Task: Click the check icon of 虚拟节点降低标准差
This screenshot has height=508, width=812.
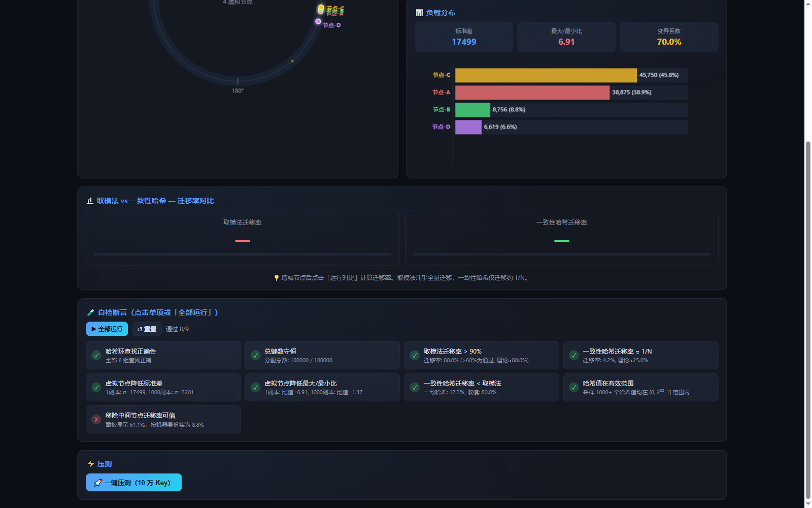Action: tap(96, 388)
